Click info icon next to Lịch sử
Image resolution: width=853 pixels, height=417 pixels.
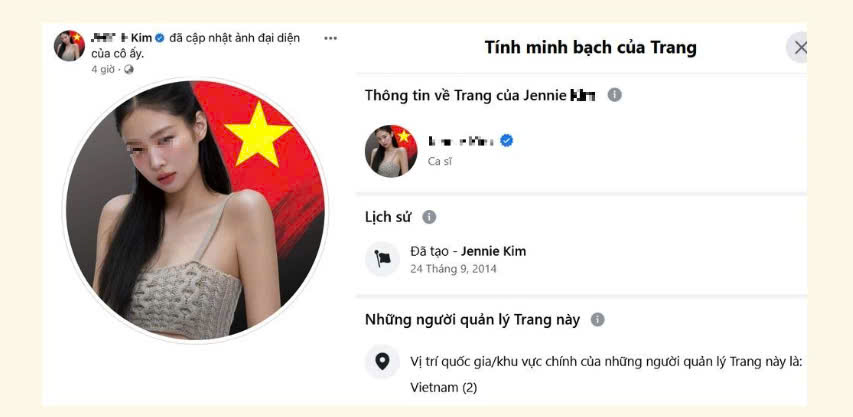pos(429,217)
